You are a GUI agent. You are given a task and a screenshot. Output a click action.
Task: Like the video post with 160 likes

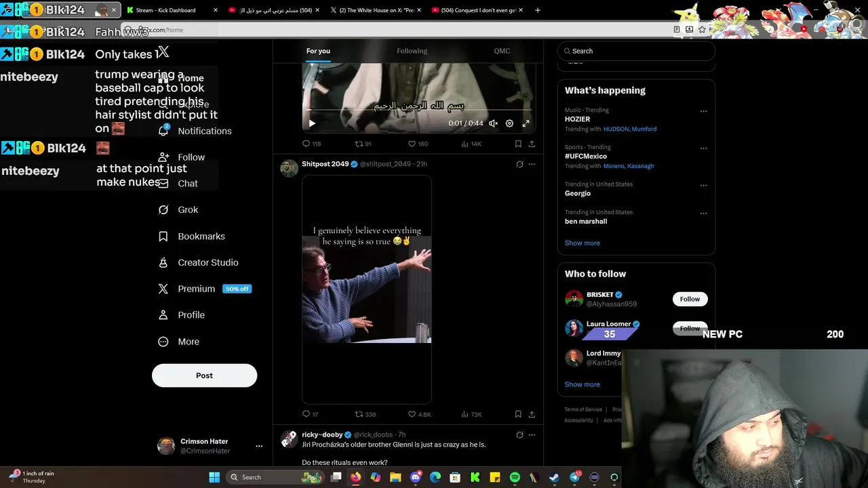(x=418, y=144)
